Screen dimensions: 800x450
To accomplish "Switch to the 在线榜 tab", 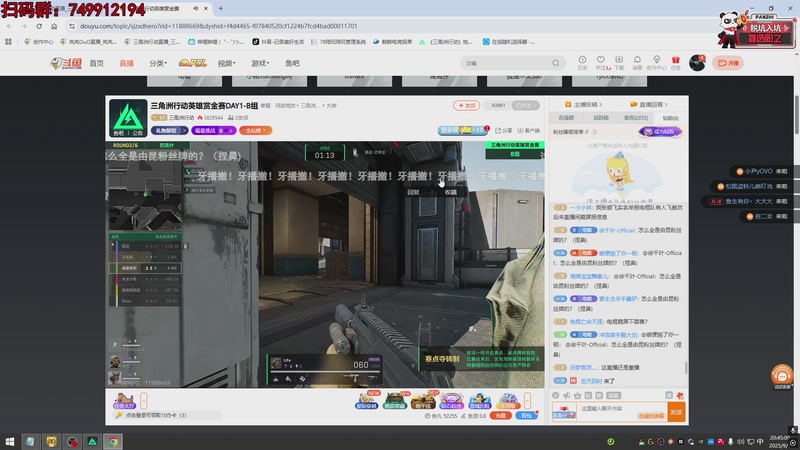I will [x=566, y=118].
